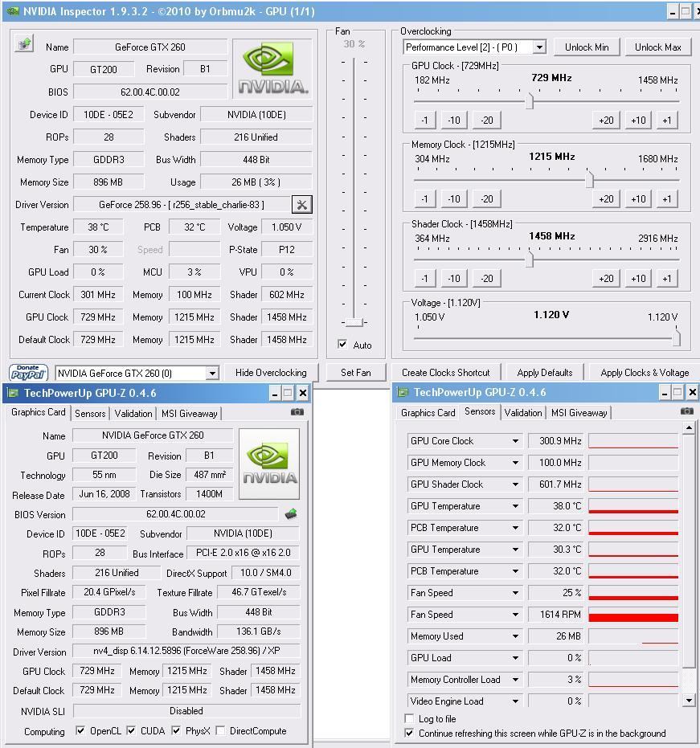700x748 pixels.
Task: Click Create Clocks Shortcut button
Action: [x=446, y=373]
